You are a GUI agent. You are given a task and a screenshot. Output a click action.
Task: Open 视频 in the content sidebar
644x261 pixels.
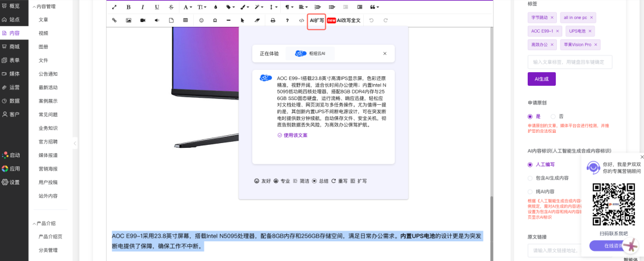(x=44, y=33)
